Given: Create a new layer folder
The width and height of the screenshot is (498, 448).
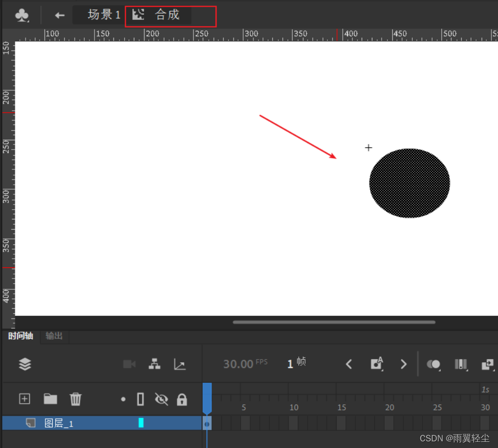Looking at the screenshot, I should point(50,399).
